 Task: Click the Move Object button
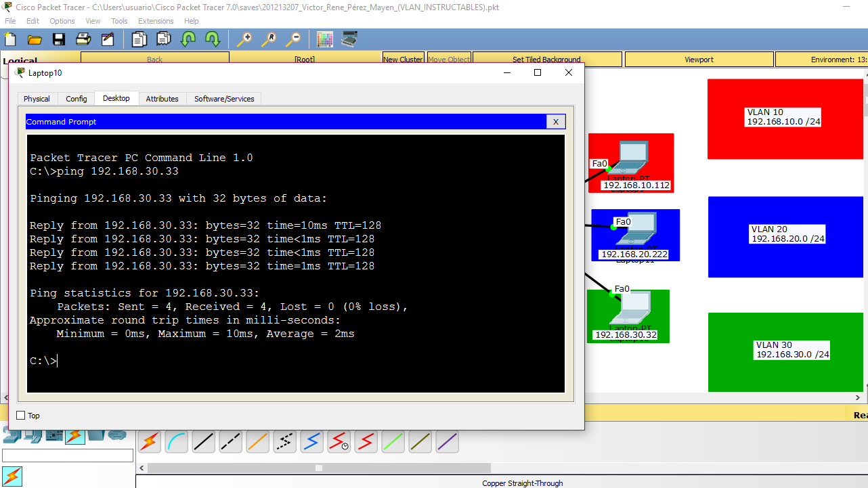(x=449, y=60)
